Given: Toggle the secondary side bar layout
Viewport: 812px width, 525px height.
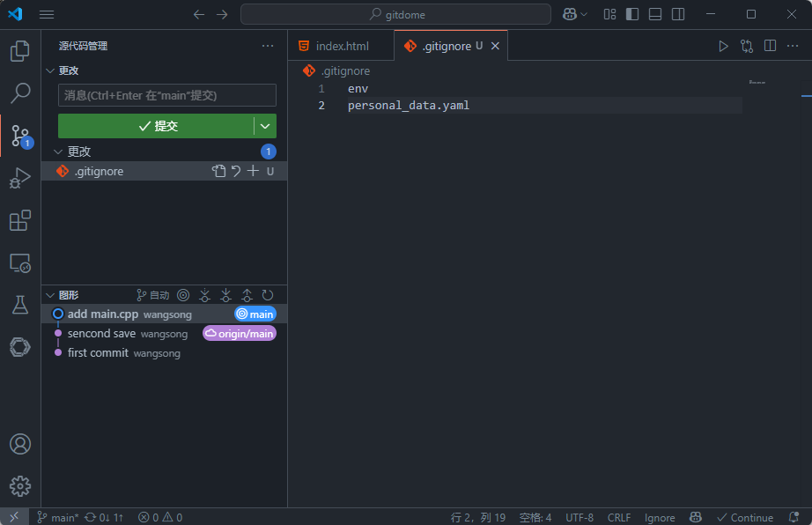Looking at the screenshot, I should click(x=678, y=14).
